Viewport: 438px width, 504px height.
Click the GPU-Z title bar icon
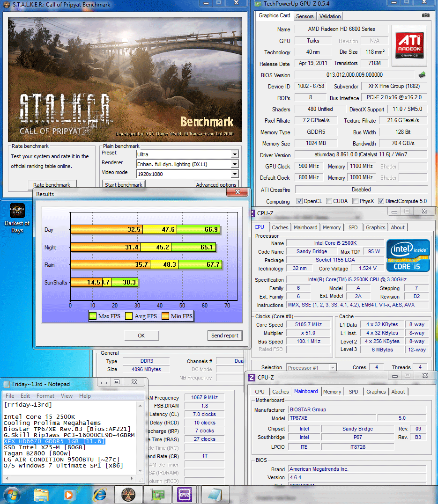click(258, 4)
